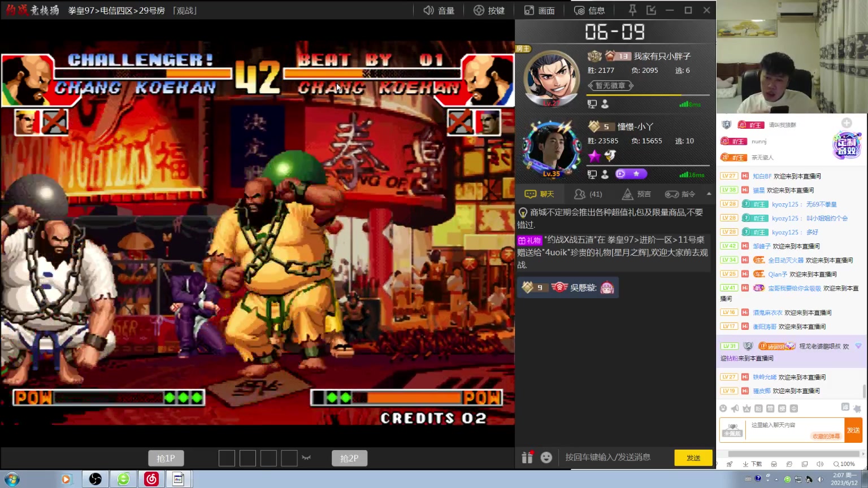868x488 pixels.
Task: Click the 令 icon in chat toolbar
Action: tap(794, 408)
